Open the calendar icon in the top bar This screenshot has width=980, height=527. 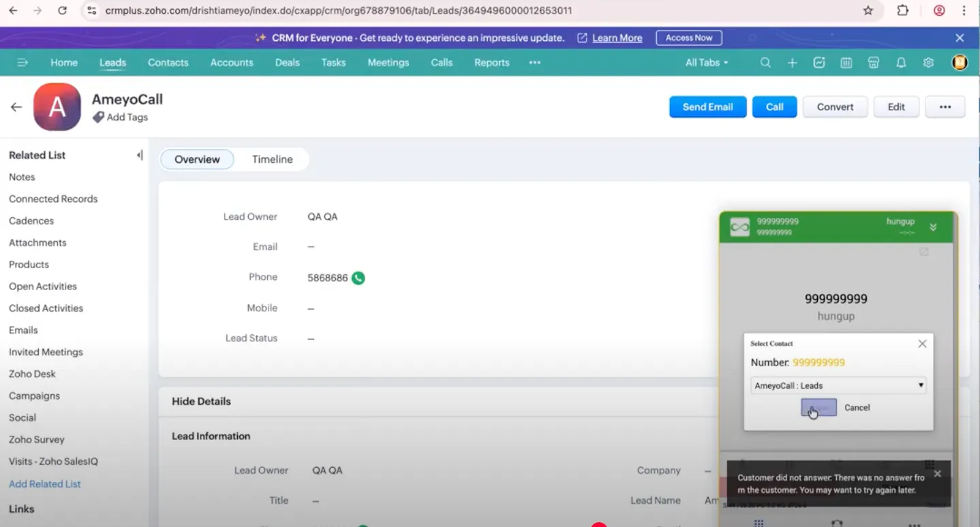click(x=846, y=63)
